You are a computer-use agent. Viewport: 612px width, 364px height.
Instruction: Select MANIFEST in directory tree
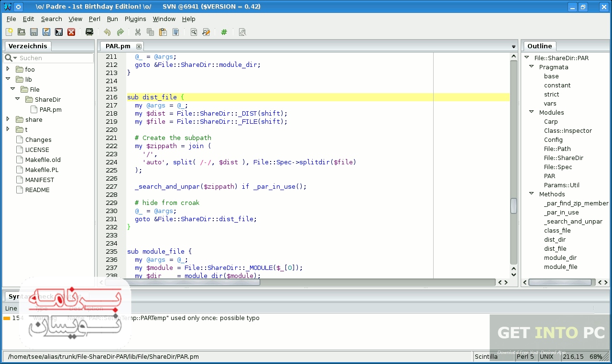pos(40,180)
